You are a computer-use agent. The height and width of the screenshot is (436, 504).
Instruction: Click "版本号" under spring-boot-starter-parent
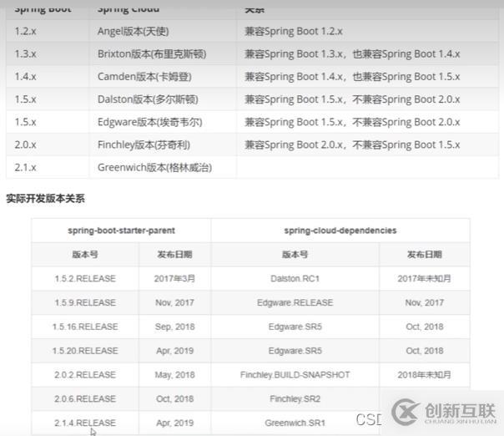85,255
